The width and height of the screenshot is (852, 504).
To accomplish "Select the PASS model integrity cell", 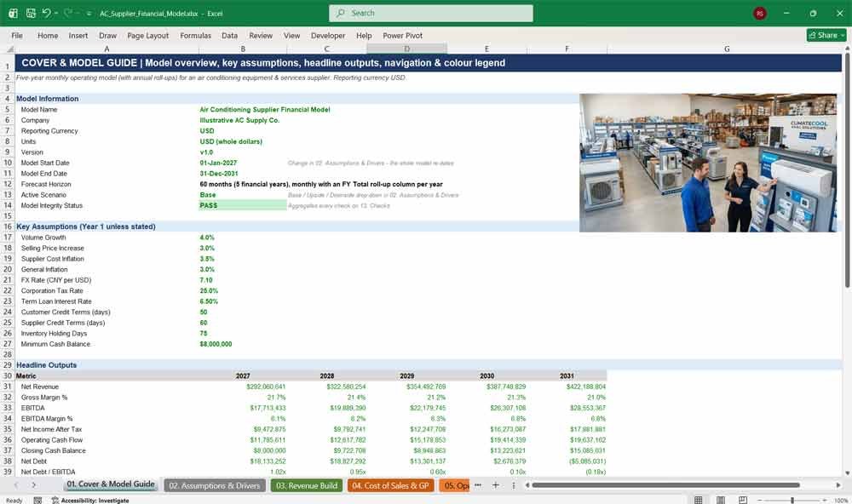I will click(243, 205).
